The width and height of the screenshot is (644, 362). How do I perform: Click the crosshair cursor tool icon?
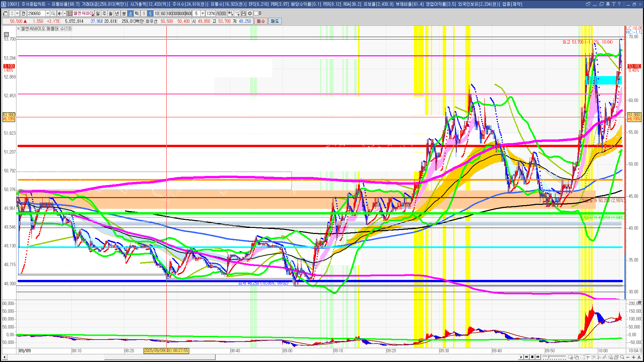click(x=588, y=357)
